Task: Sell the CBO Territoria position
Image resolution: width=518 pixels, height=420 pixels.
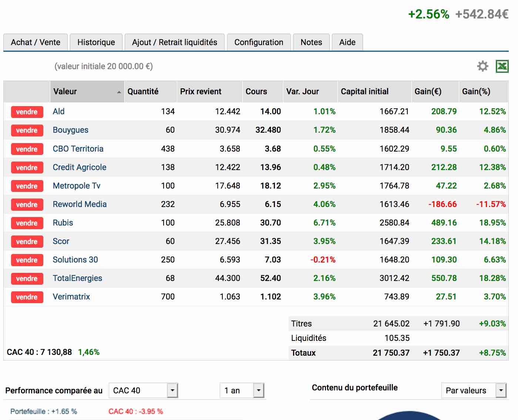Action: click(27, 149)
